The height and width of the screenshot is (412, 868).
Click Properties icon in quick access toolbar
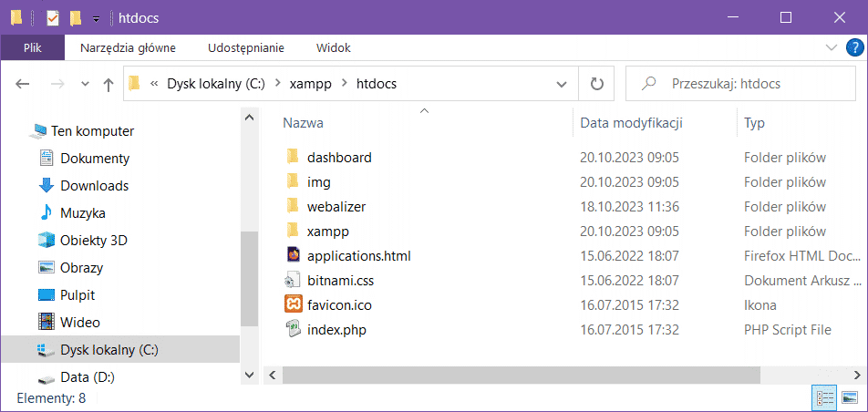(53, 17)
